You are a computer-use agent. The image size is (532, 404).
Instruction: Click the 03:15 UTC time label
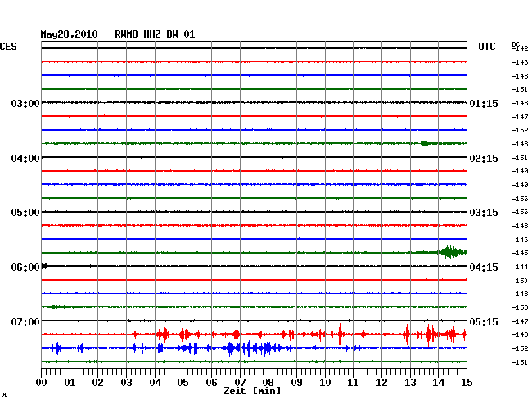coord(484,213)
